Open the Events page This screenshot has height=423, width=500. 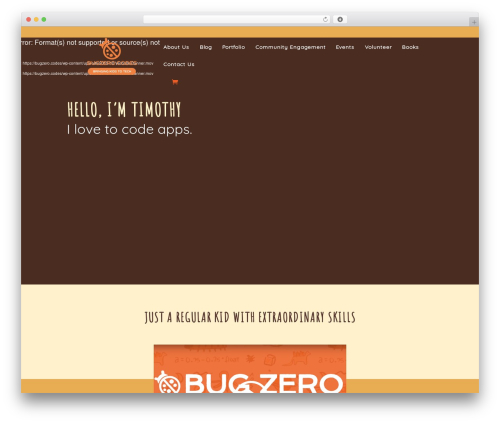point(345,47)
